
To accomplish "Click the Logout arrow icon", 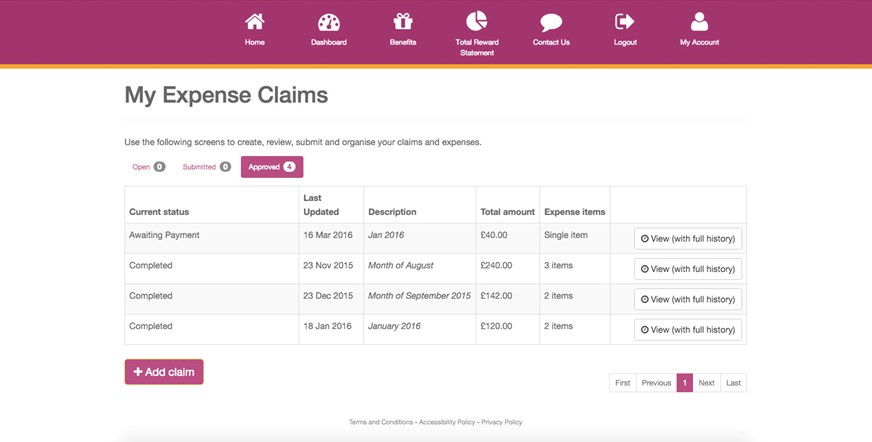I will [x=625, y=22].
